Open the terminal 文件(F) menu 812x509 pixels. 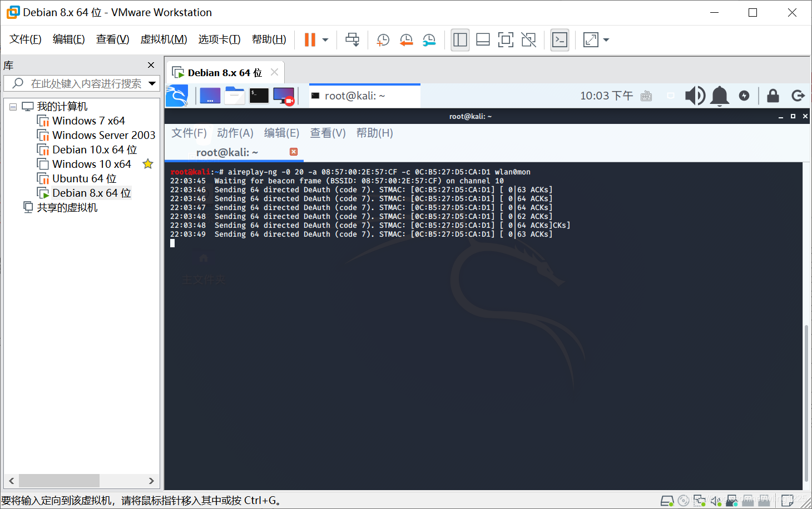[x=189, y=133]
